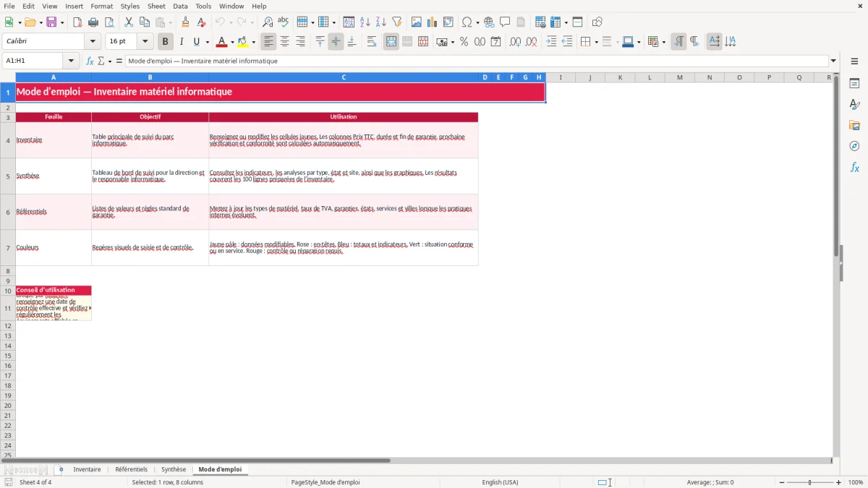
Task: Open the Sheet menu
Action: [156, 6]
